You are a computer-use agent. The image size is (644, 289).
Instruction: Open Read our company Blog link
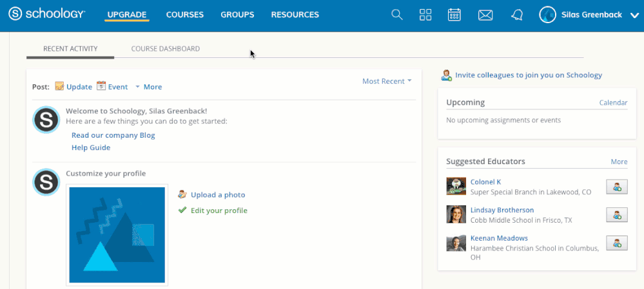click(113, 135)
